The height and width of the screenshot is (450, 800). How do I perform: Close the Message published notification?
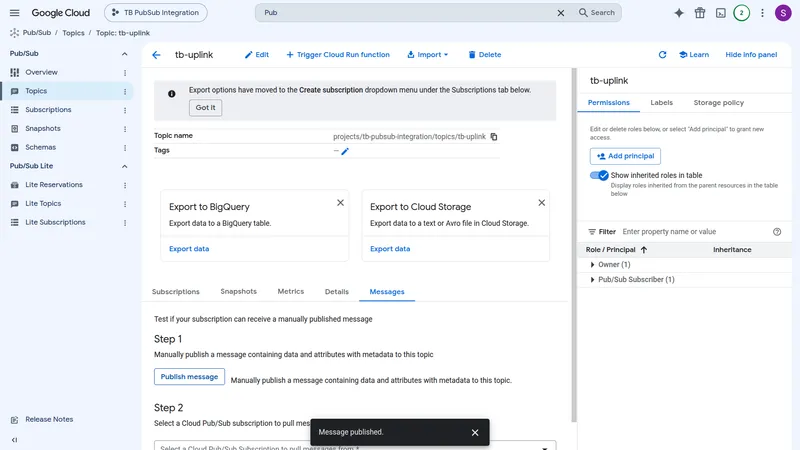pyautogui.click(x=475, y=432)
